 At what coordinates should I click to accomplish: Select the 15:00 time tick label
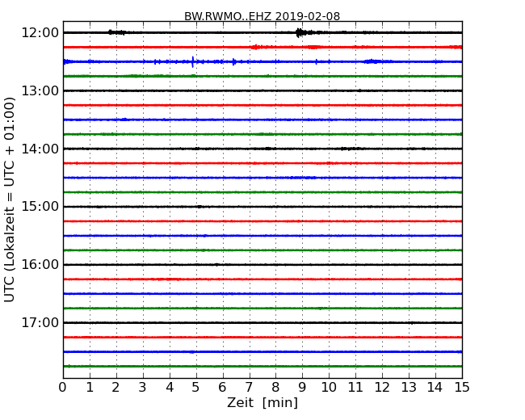40,207
